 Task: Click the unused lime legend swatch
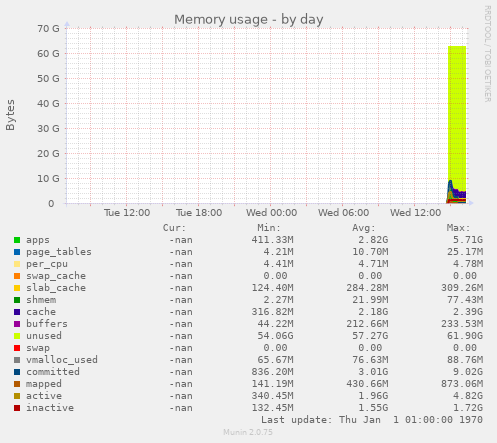point(17,336)
